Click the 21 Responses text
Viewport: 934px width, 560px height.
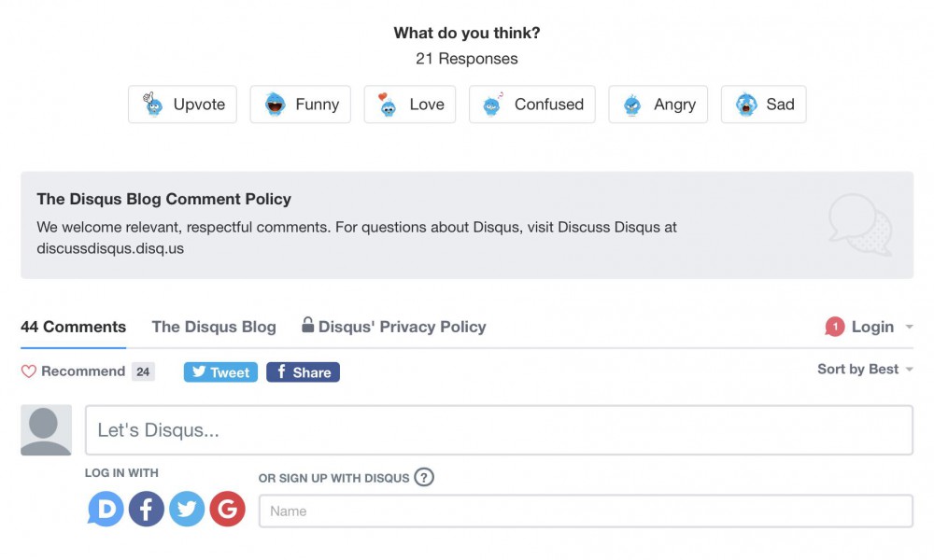point(467,58)
